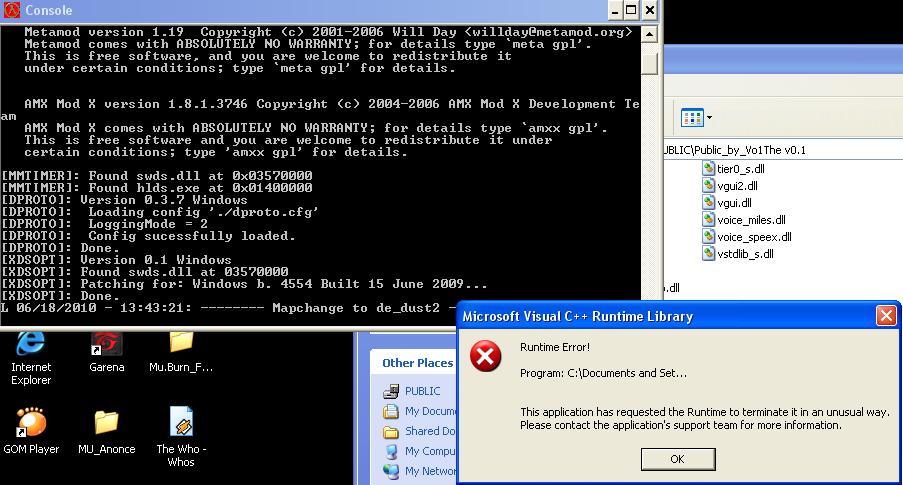Click the Explorer address bar path field
903x485 pixels.
[783, 150]
